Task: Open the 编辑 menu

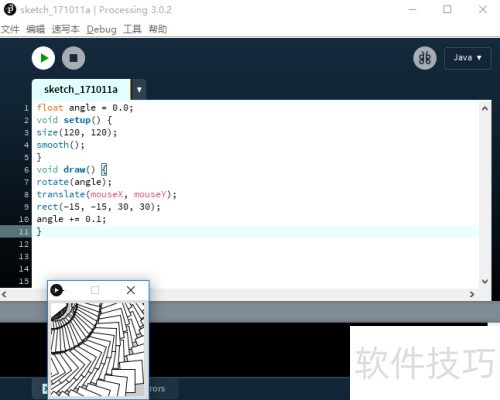Action: click(36, 29)
